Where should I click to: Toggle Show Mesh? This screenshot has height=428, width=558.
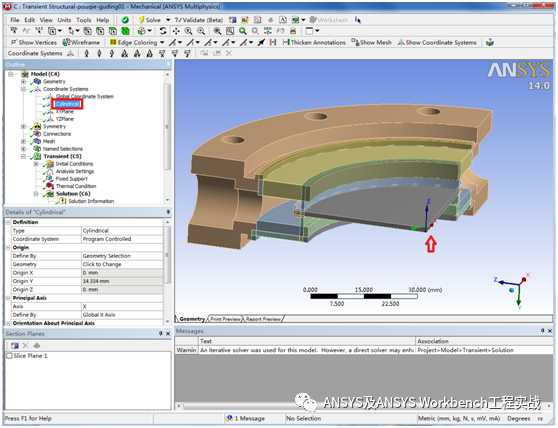(371, 42)
